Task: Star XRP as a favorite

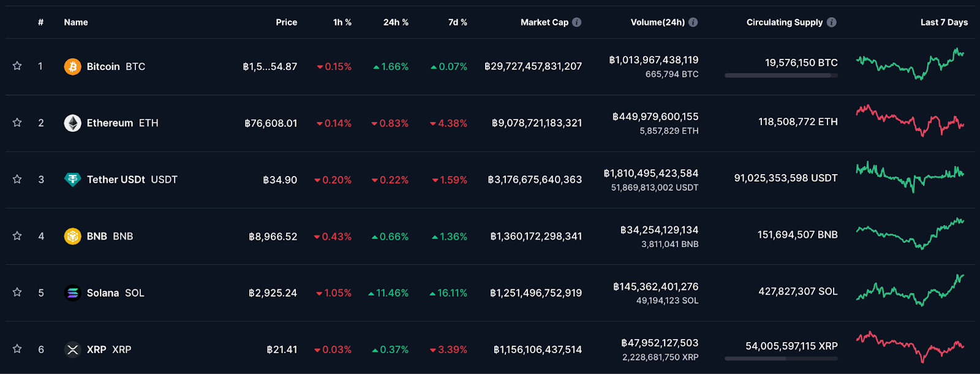Action: coord(17,349)
